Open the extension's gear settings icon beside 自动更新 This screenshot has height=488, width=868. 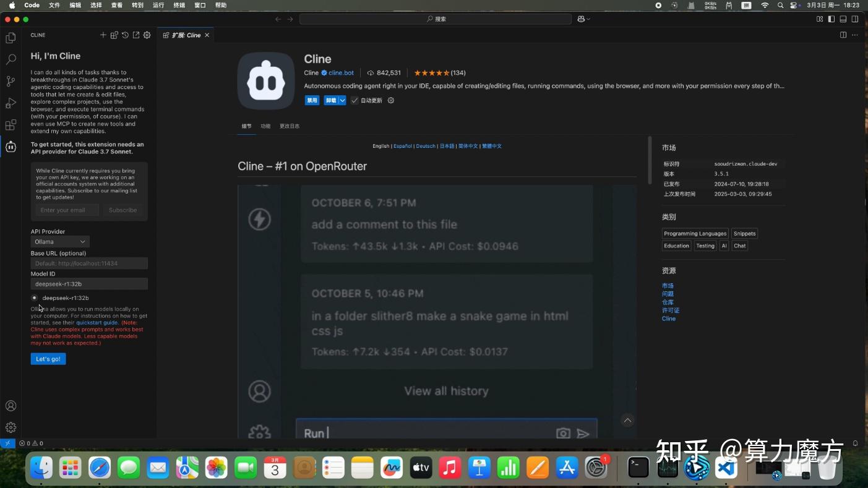tap(390, 100)
